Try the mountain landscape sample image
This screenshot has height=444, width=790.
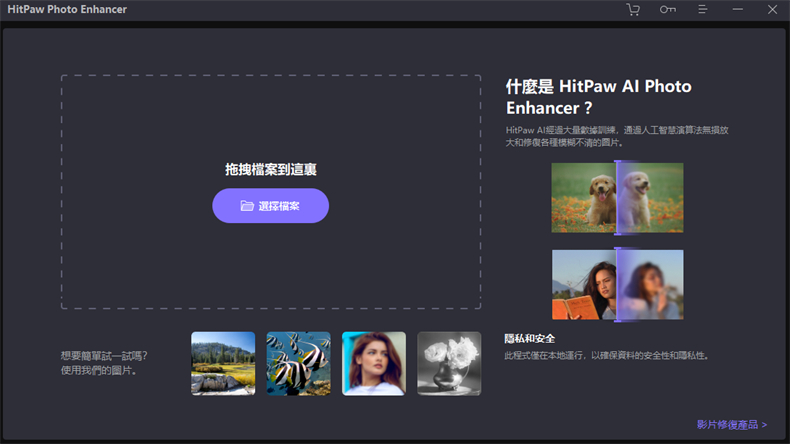point(223,363)
